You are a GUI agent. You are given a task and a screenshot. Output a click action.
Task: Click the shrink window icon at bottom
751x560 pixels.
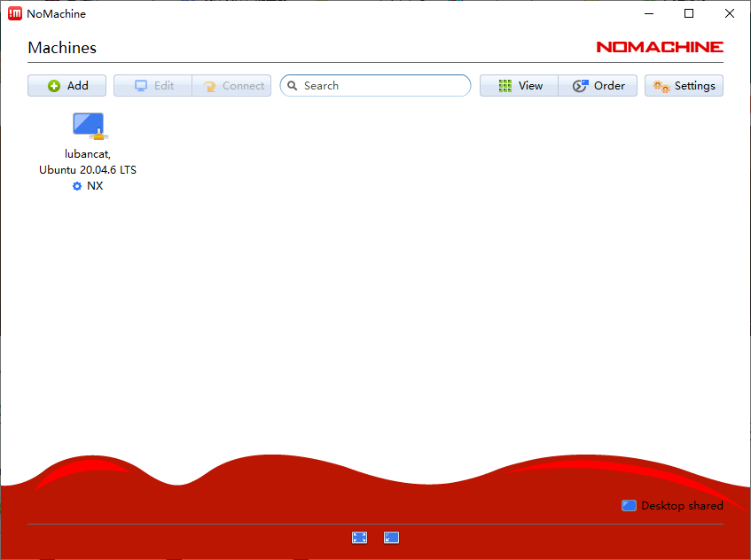(391, 538)
